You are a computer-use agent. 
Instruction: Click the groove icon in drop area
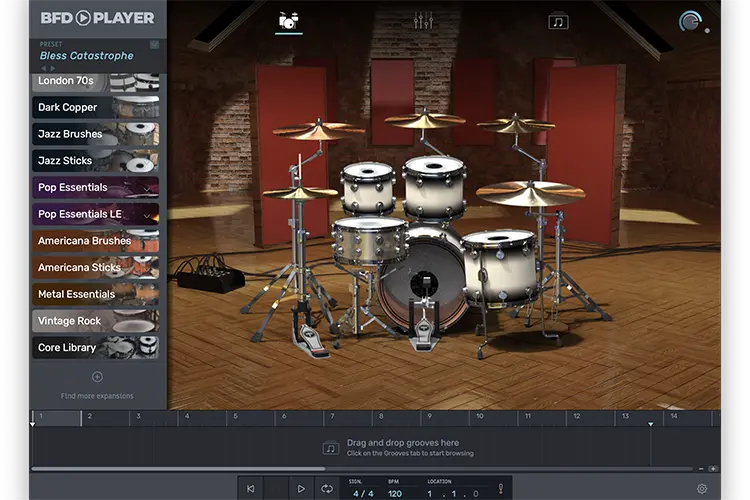point(331,448)
